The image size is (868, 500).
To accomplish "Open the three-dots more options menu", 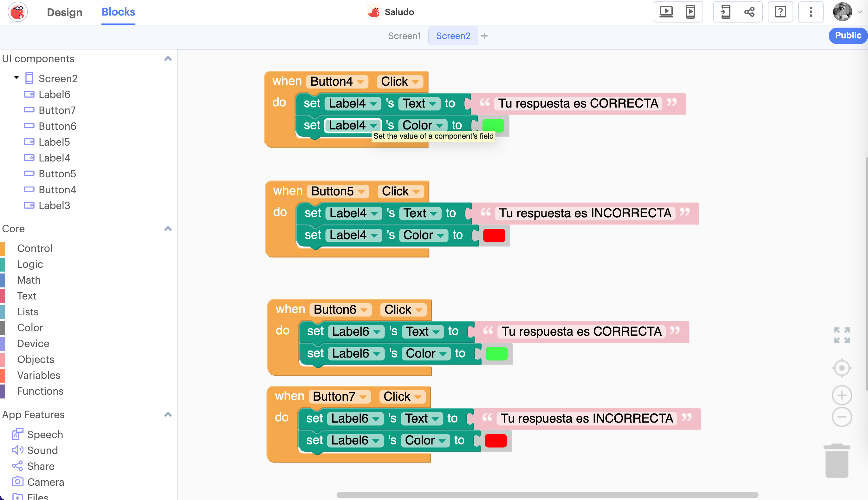I will 811,12.
